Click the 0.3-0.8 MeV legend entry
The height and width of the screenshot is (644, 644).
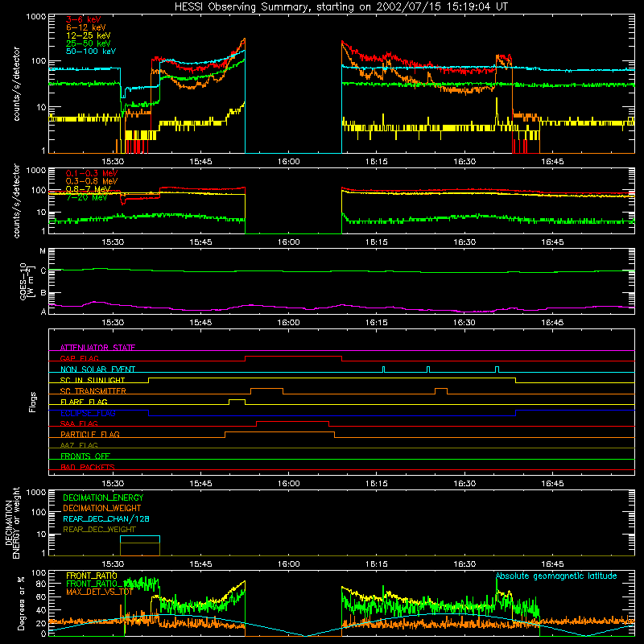tap(92, 181)
